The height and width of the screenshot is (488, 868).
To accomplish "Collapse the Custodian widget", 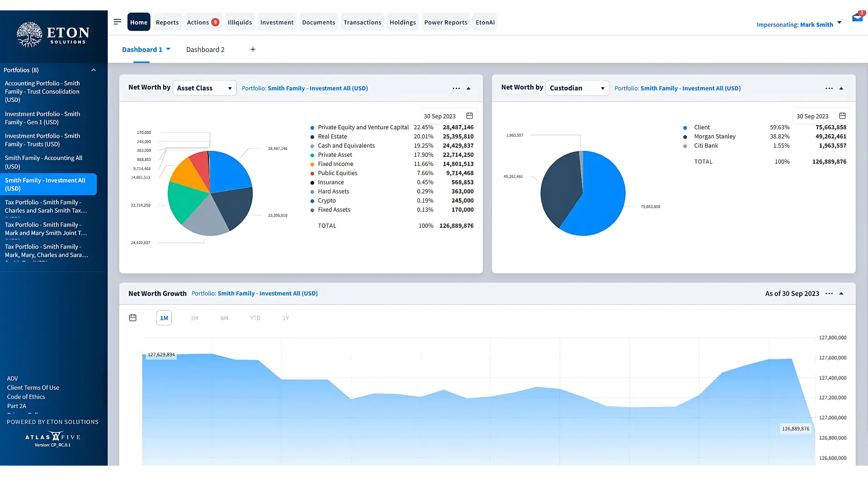I will pyautogui.click(x=841, y=89).
